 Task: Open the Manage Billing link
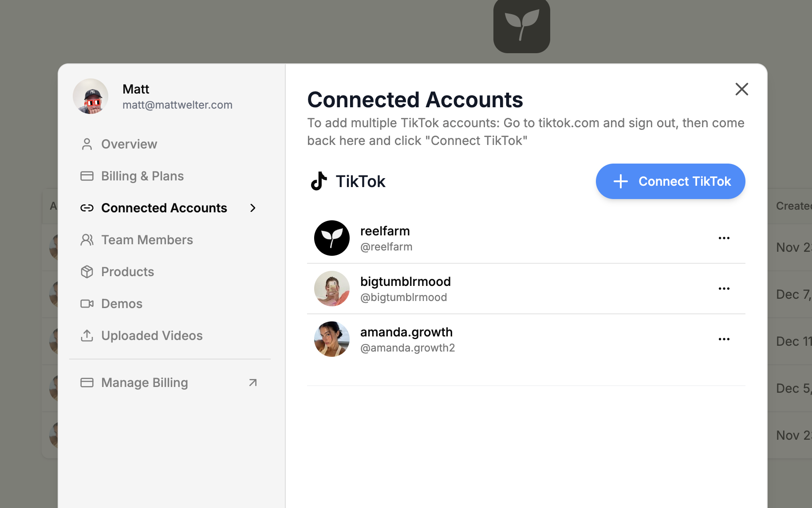[x=144, y=383]
